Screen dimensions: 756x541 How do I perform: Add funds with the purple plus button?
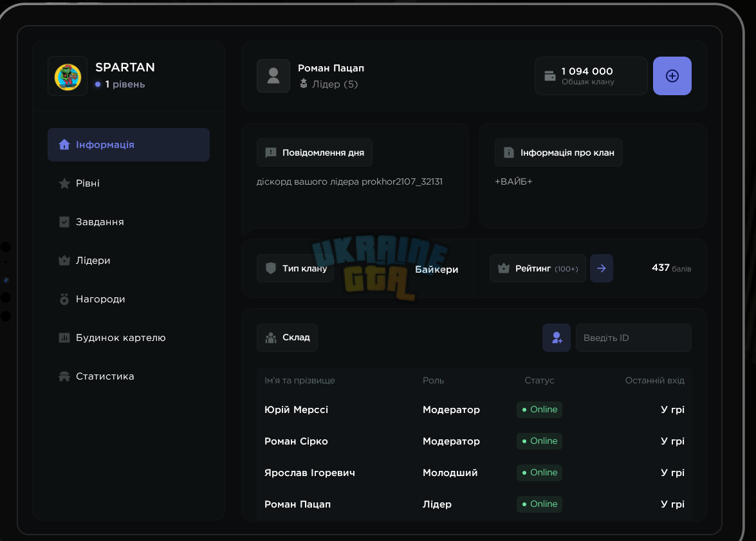(x=672, y=76)
